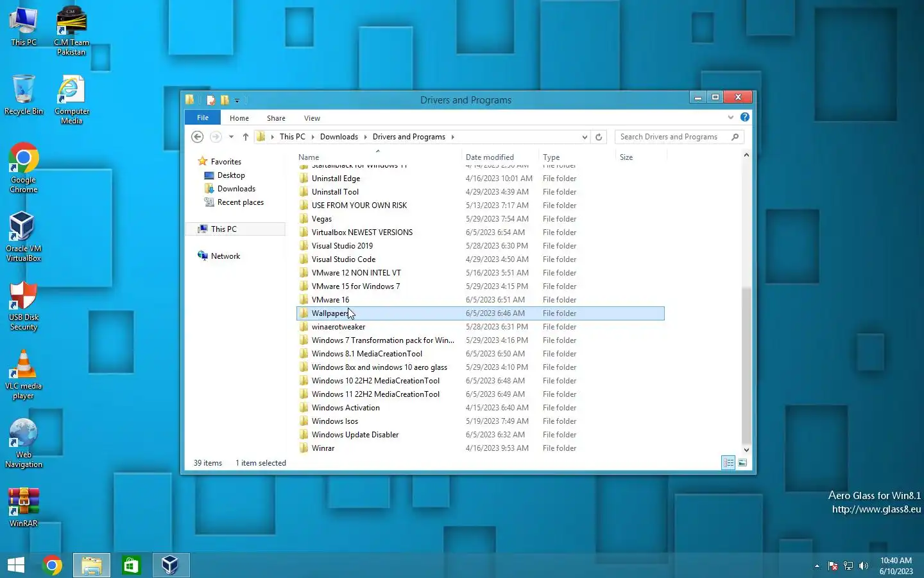Open Customize Quick Access Toolbar dropdown
The image size is (924, 578).
237,100
